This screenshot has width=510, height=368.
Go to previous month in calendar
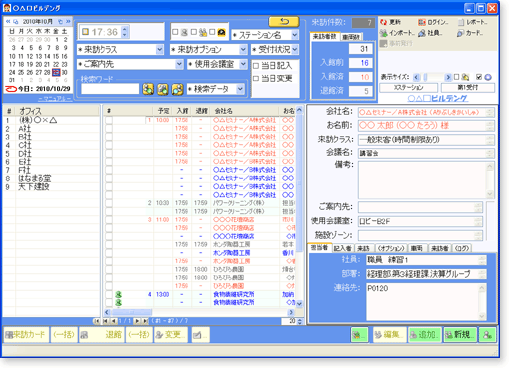tap(8, 21)
